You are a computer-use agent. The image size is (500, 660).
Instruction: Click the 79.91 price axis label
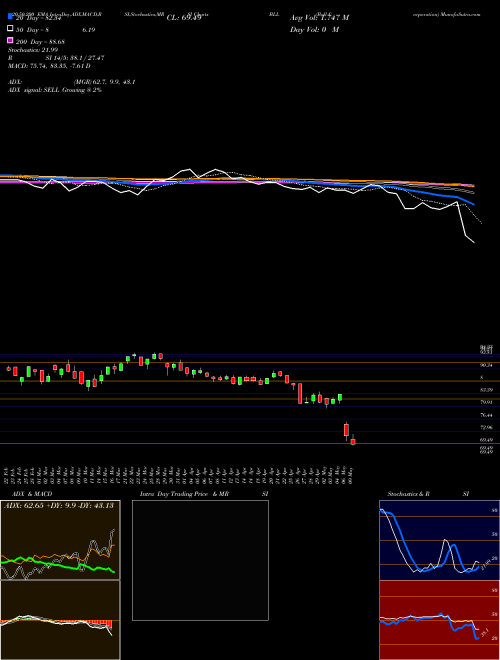486,402
